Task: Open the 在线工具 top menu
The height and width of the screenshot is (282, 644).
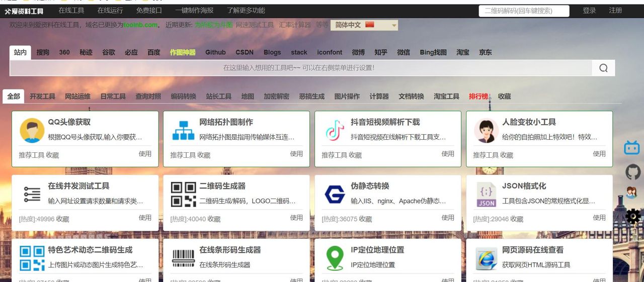Action: pyautogui.click(x=71, y=11)
